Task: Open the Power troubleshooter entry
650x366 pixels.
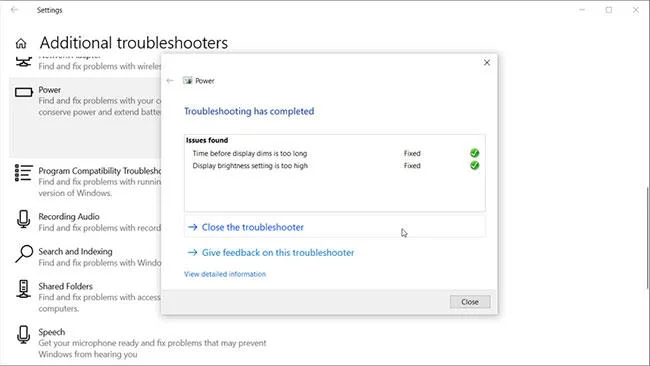Action: (86, 118)
